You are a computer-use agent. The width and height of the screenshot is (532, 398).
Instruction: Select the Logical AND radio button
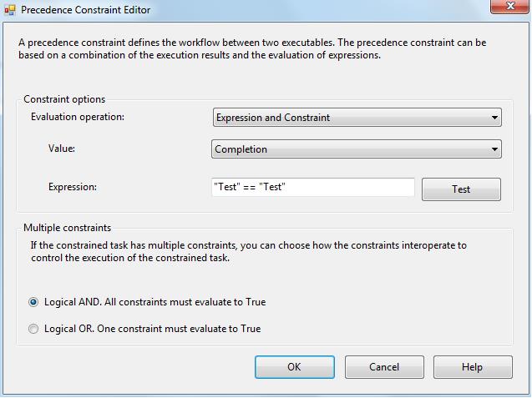tap(33, 302)
